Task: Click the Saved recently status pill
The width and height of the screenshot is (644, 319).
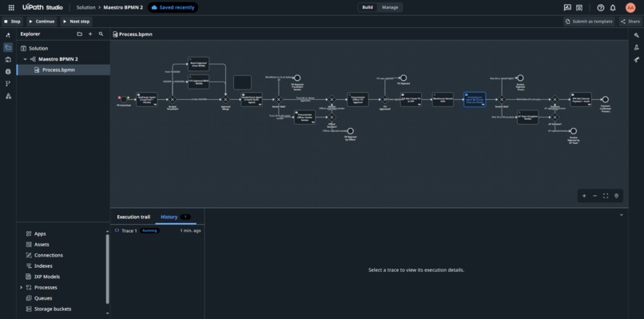Action: [173, 7]
